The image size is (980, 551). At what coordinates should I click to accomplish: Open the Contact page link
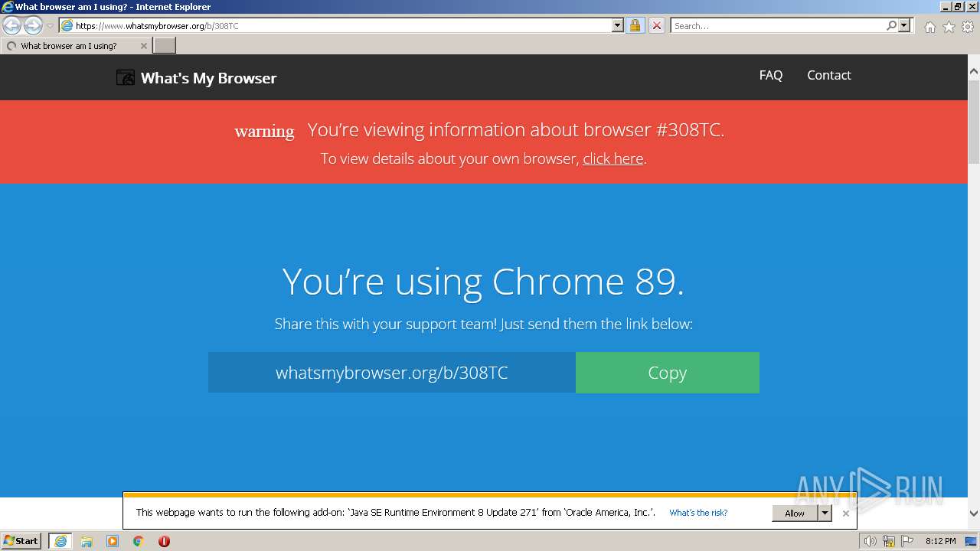(x=829, y=75)
